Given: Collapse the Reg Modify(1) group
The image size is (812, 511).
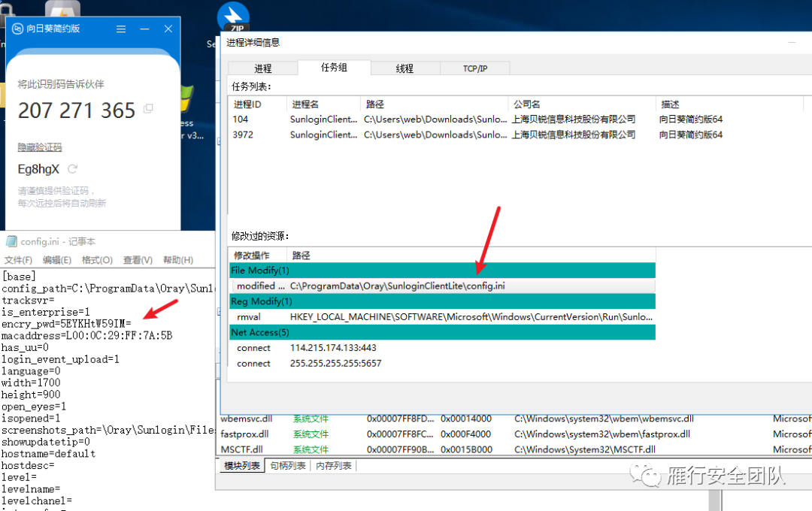Looking at the screenshot, I should 442,301.
